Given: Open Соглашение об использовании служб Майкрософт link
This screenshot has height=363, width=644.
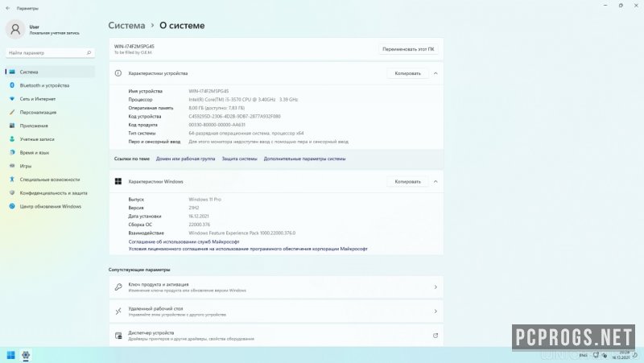Looking at the screenshot, I should [x=184, y=241].
